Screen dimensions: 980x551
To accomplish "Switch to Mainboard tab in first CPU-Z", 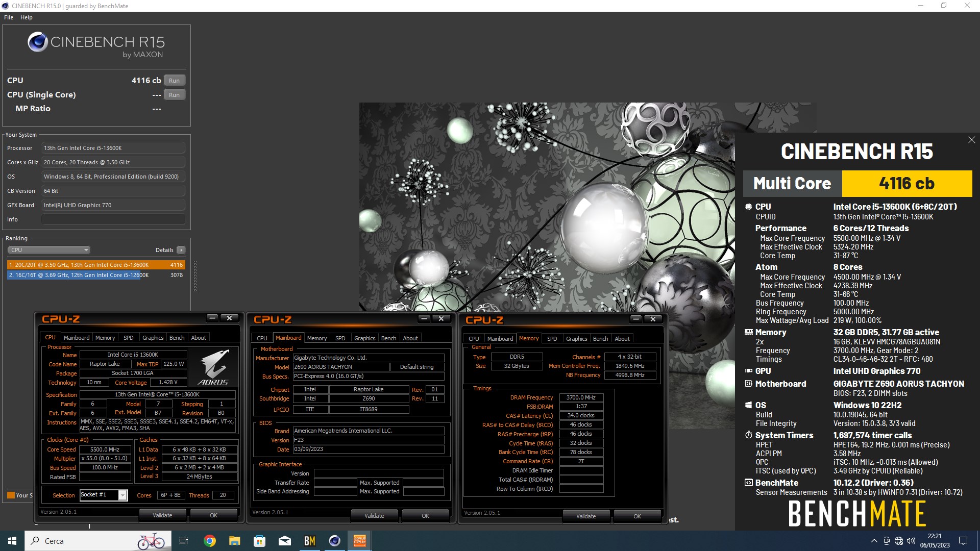I will 77,338.
